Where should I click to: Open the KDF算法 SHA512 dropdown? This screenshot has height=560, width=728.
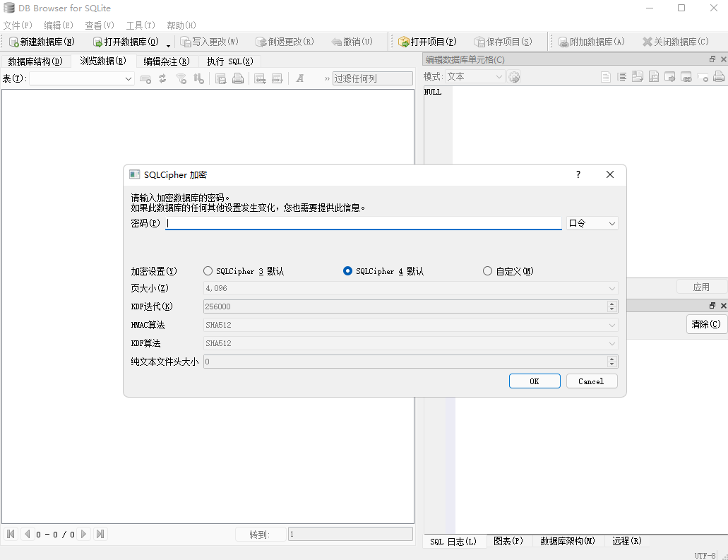410,344
